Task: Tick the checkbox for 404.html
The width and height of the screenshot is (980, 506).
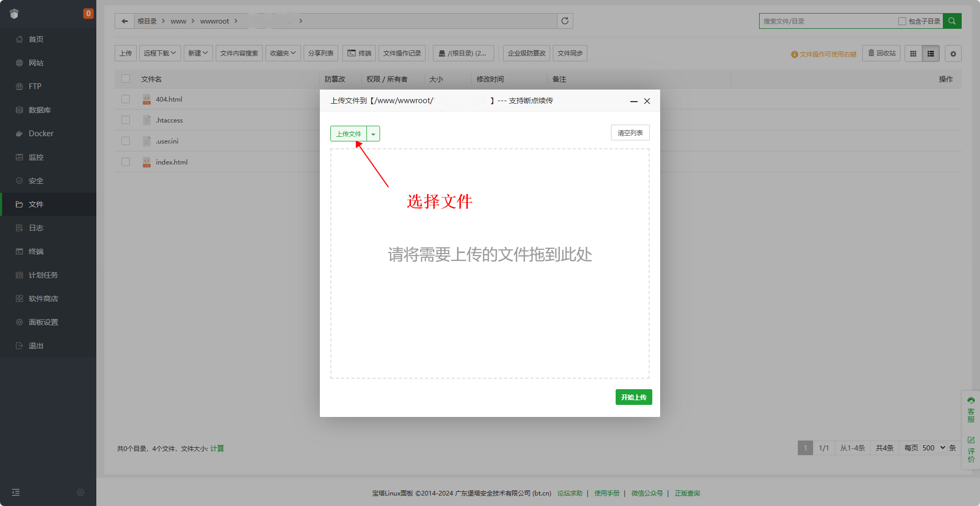Action: point(126,99)
